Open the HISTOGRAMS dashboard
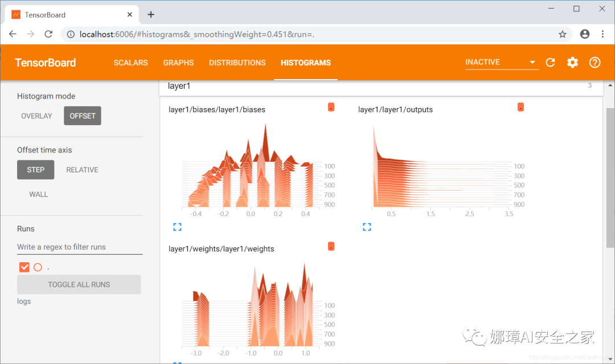Screen dimensions: 615x364 pos(306,63)
